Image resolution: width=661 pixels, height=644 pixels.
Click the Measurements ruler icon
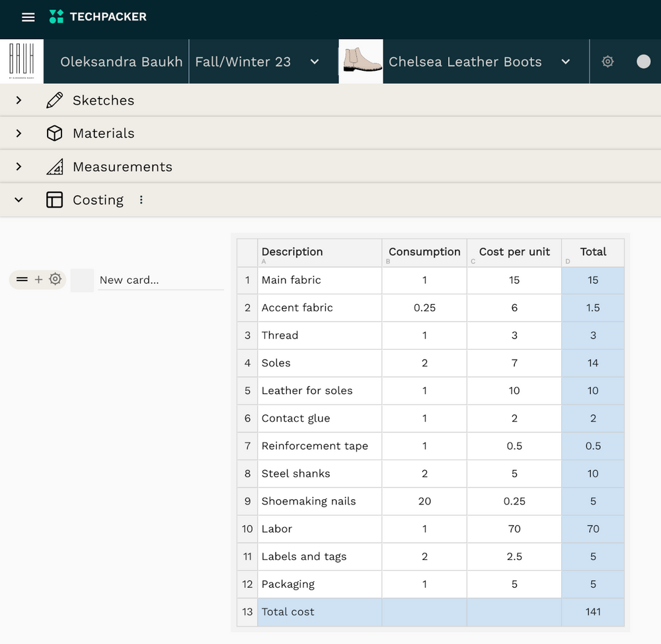click(55, 167)
